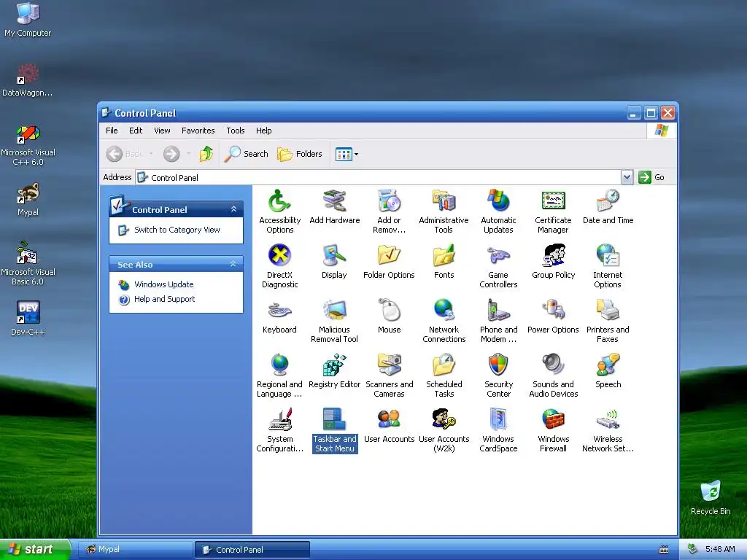This screenshot has height=560, width=747.
Task: Click Switch to Category View link
Action: click(177, 230)
